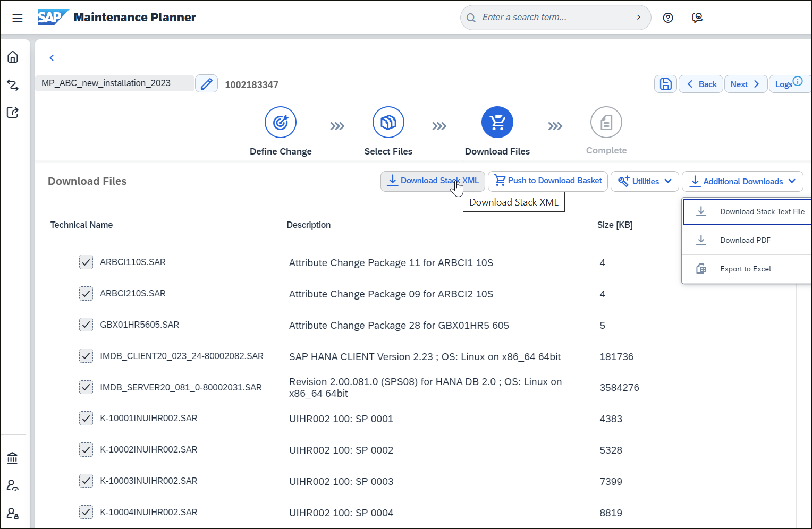Uncheck the K-10003INUIHR002.SAR checkbox
Viewport: 812px width, 529px height.
pos(86,481)
